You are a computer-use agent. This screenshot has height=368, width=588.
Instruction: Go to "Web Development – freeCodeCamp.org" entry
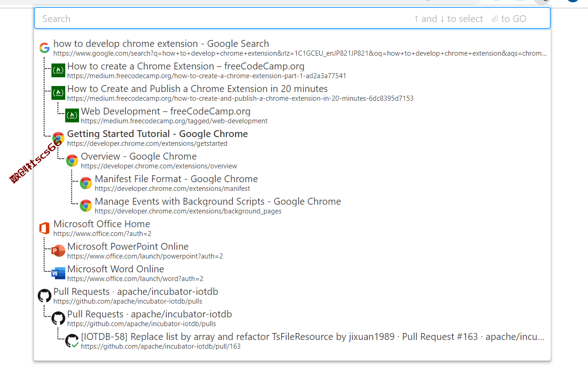[x=166, y=111]
